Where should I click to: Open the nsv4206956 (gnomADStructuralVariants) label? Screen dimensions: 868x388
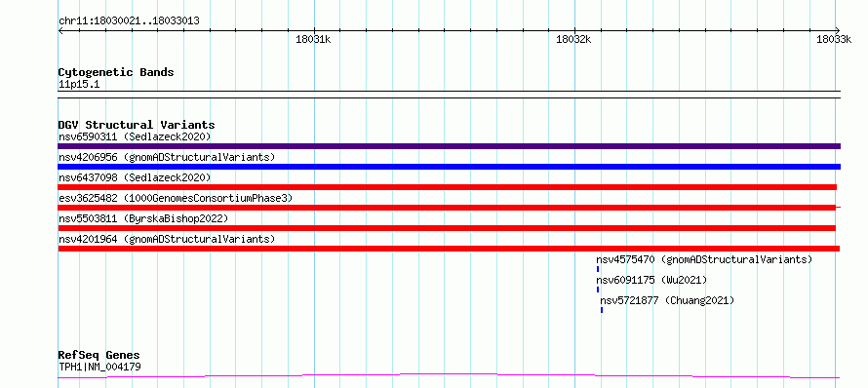[x=167, y=157]
